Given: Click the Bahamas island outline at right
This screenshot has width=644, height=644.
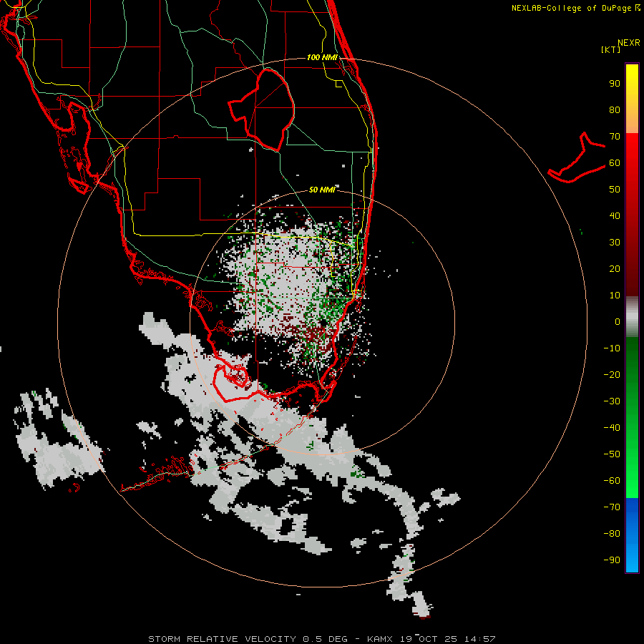Looking at the screenshot, I should pos(577,158).
